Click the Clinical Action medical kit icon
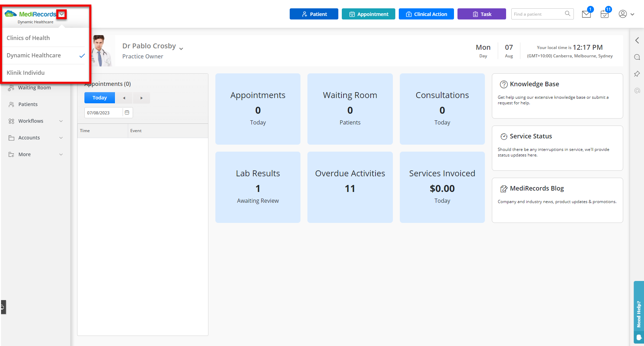This screenshot has height=346, width=644. tap(409, 14)
